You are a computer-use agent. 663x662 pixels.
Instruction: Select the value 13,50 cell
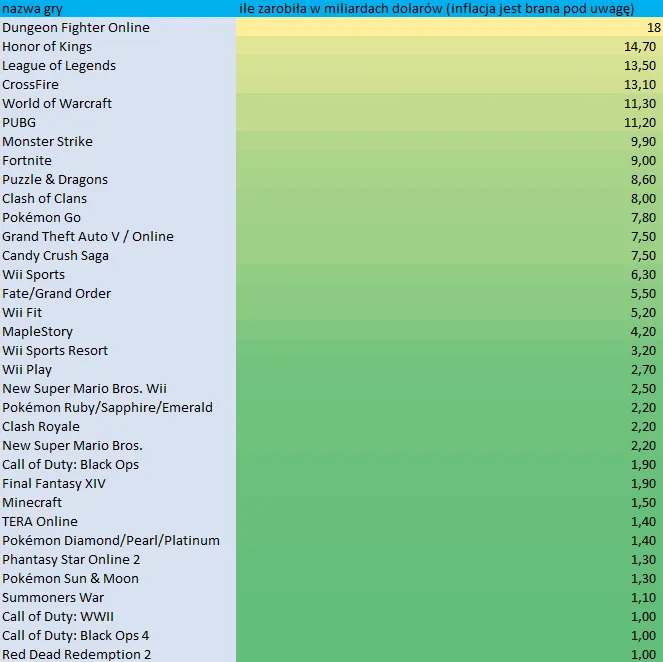449,65
